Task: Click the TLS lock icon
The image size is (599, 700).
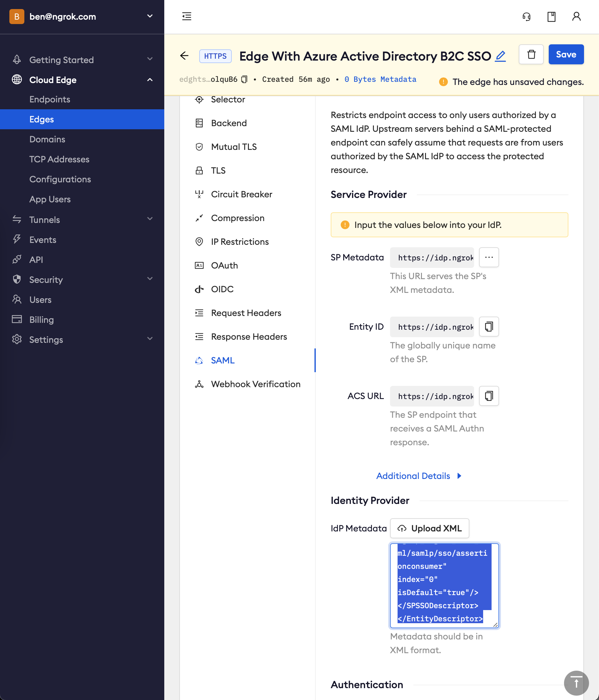Action: click(199, 170)
